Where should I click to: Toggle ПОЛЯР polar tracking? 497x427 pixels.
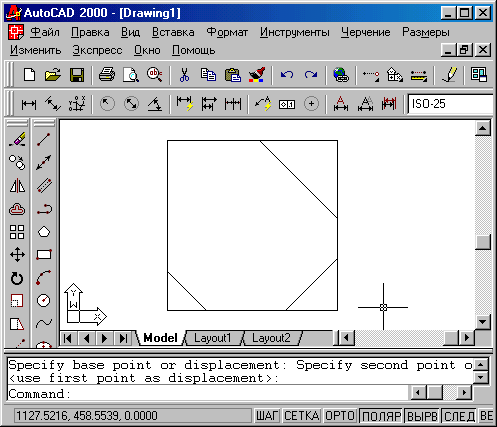click(381, 416)
